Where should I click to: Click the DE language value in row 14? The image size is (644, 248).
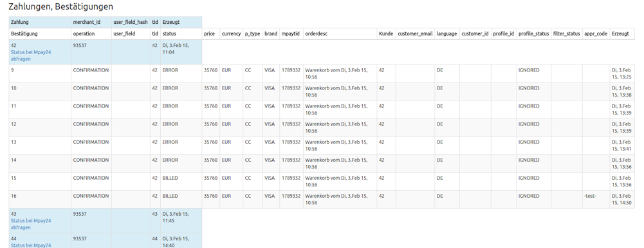(439, 160)
